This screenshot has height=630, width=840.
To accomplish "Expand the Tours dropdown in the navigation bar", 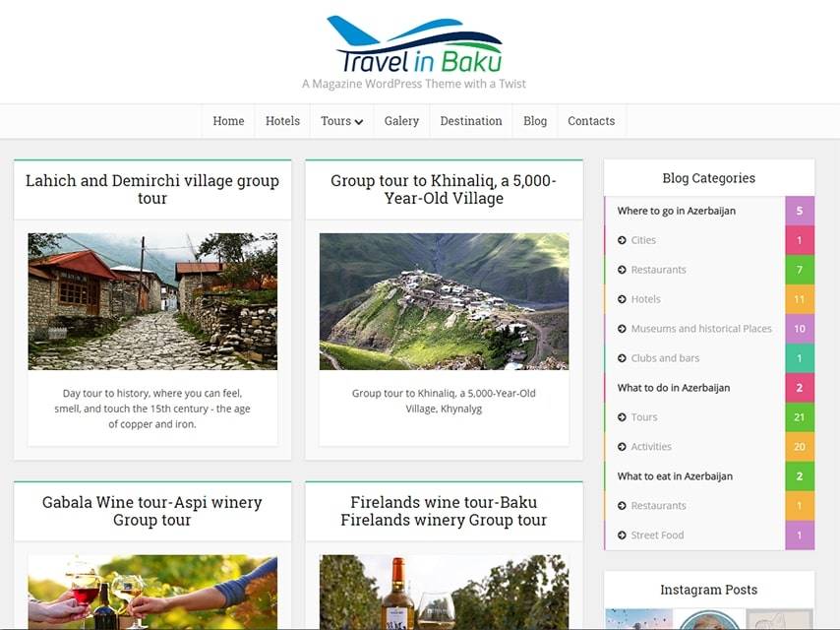I will coord(341,121).
